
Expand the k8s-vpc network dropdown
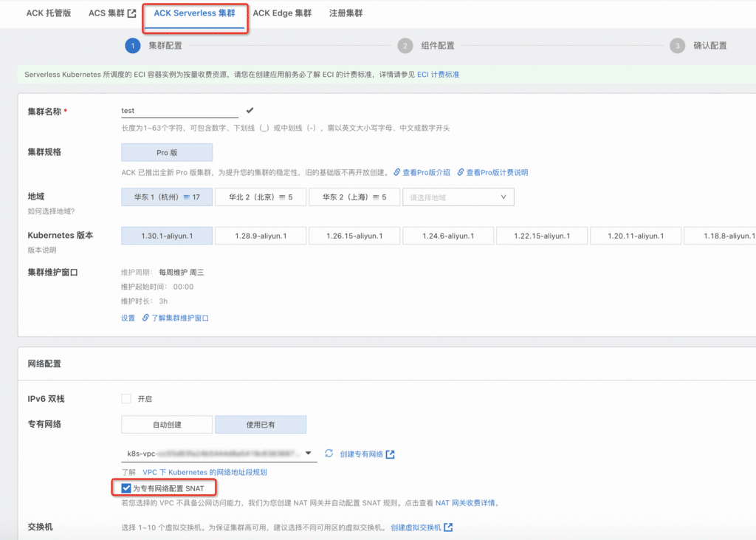(x=219, y=454)
